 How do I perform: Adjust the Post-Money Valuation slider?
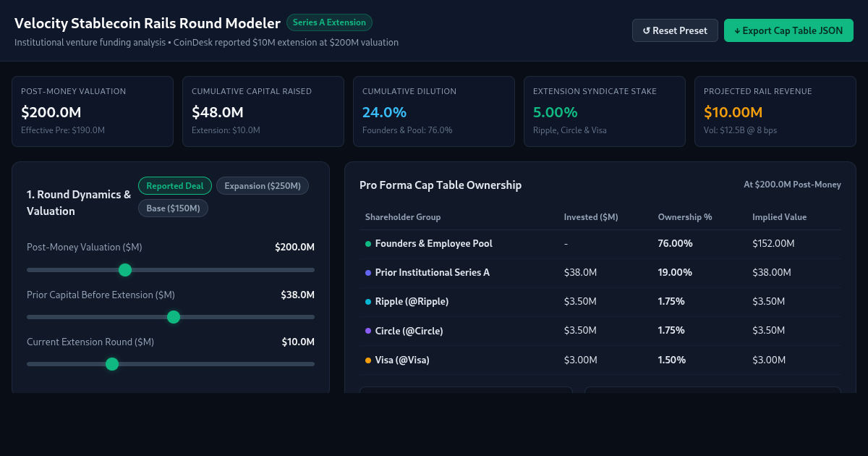[x=171, y=270]
